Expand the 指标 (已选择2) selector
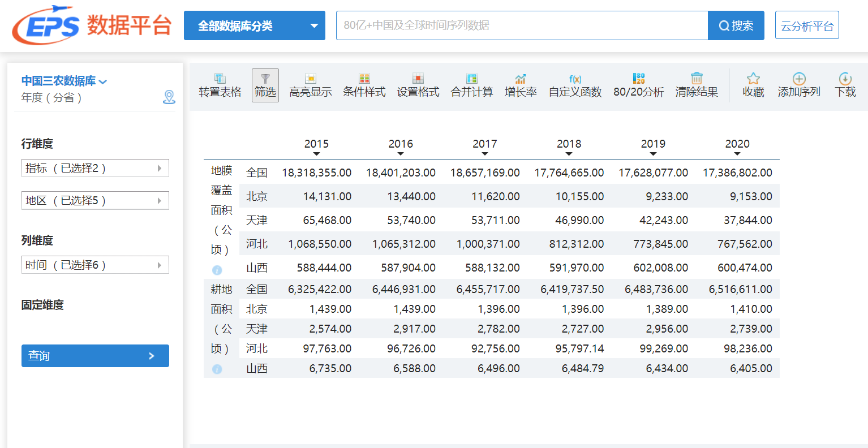 (x=95, y=168)
